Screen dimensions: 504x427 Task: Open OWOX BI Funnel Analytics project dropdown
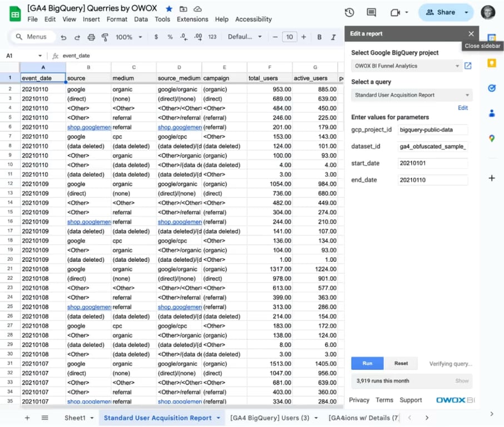click(x=407, y=66)
